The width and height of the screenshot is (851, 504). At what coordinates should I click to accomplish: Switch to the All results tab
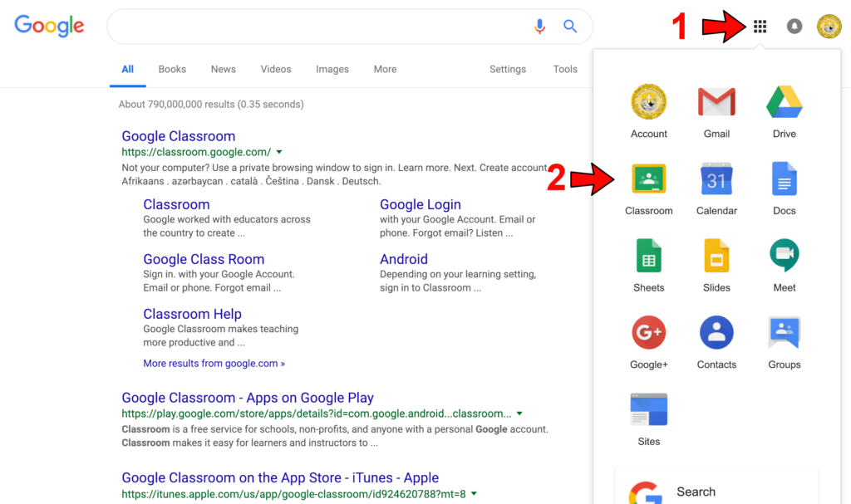(127, 70)
